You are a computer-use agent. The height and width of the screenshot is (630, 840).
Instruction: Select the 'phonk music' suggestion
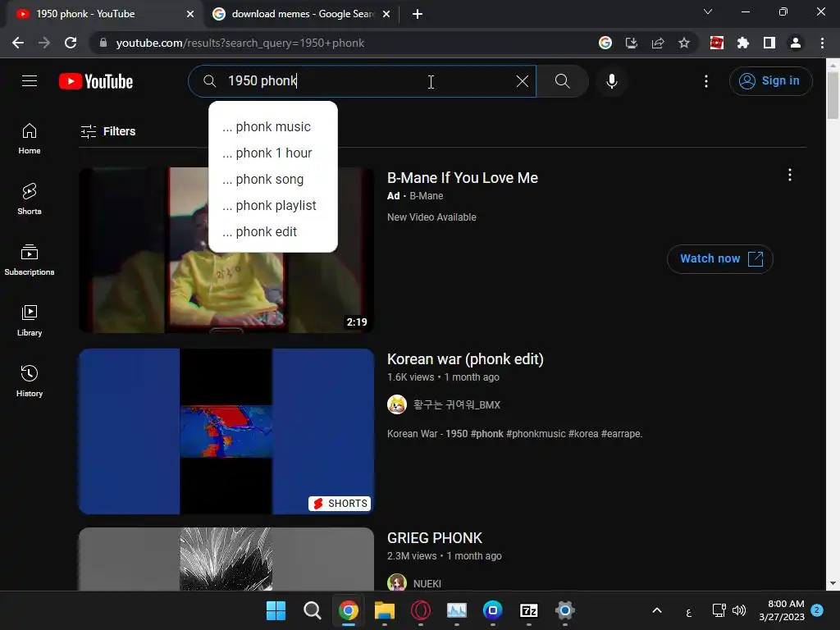tap(272, 127)
